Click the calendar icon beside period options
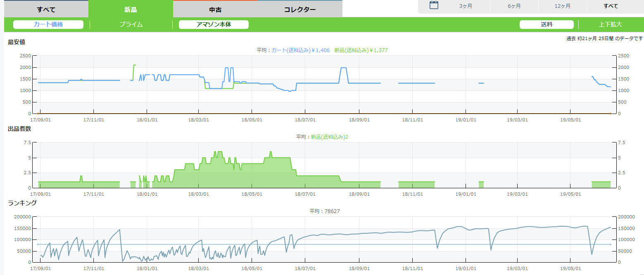The width and height of the screenshot is (644, 275). point(433,5)
